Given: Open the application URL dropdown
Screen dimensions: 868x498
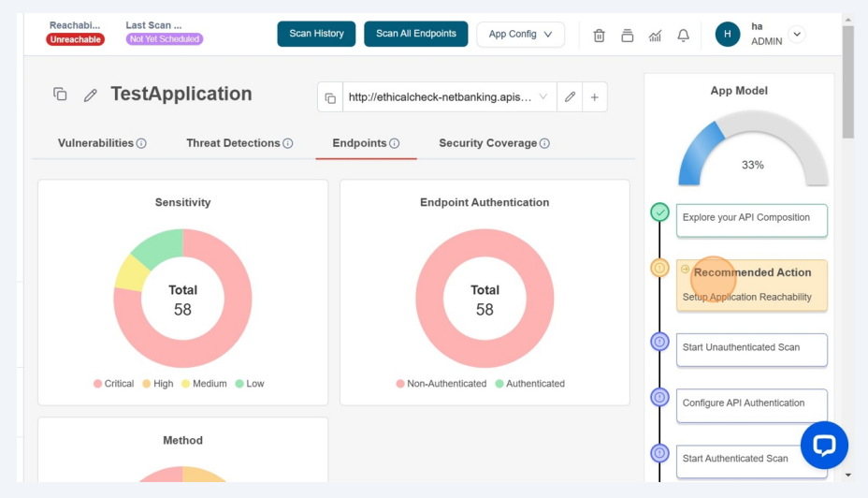Looking at the screenshot, I should point(542,97).
